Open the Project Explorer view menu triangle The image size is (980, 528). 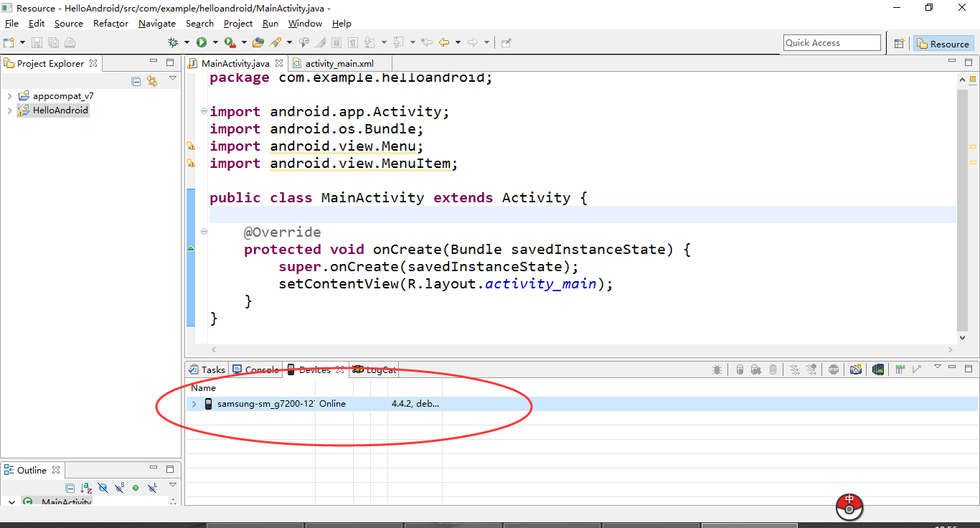(172, 78)
